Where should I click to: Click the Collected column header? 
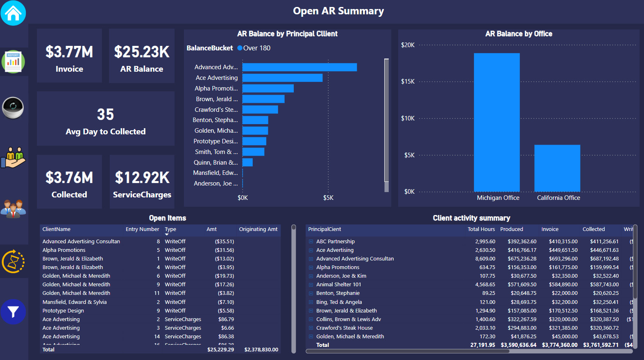tap(594, 229)
